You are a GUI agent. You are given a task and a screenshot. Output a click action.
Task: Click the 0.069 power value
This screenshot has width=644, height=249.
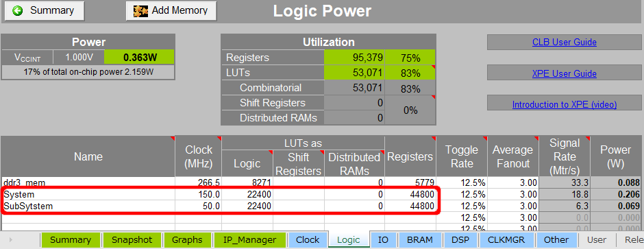tap(616, 206)
